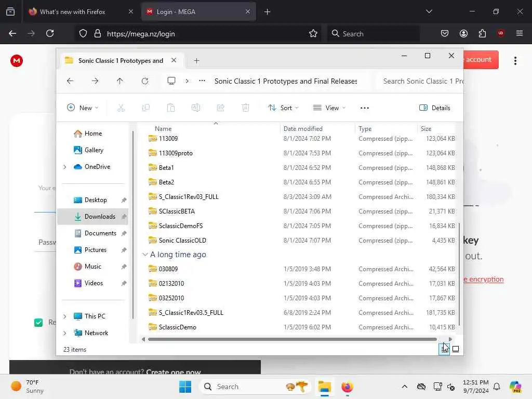Click the MEGA logo on the page
Image resolution: width=532 pixels, height=399 pixels.
pyautogui.click(x=17, y=61)
